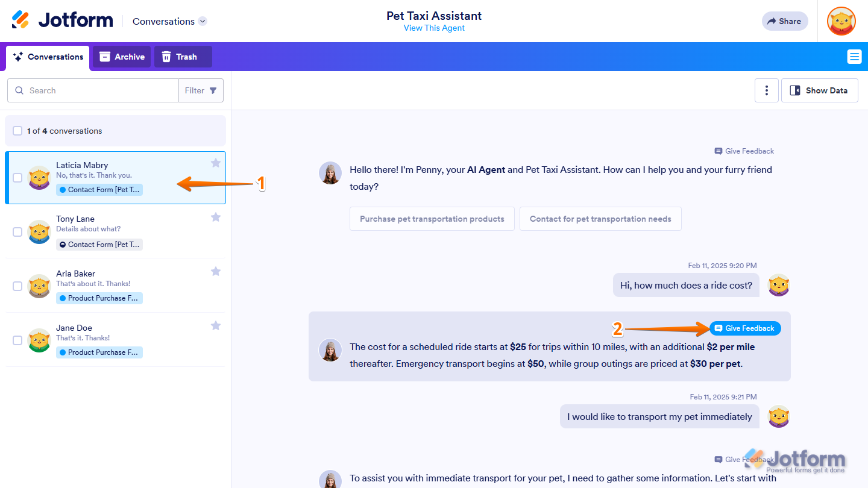Star the Jane Doe conversation
Image resolution: width=868 pixels, height=488 pixels.
216,326
